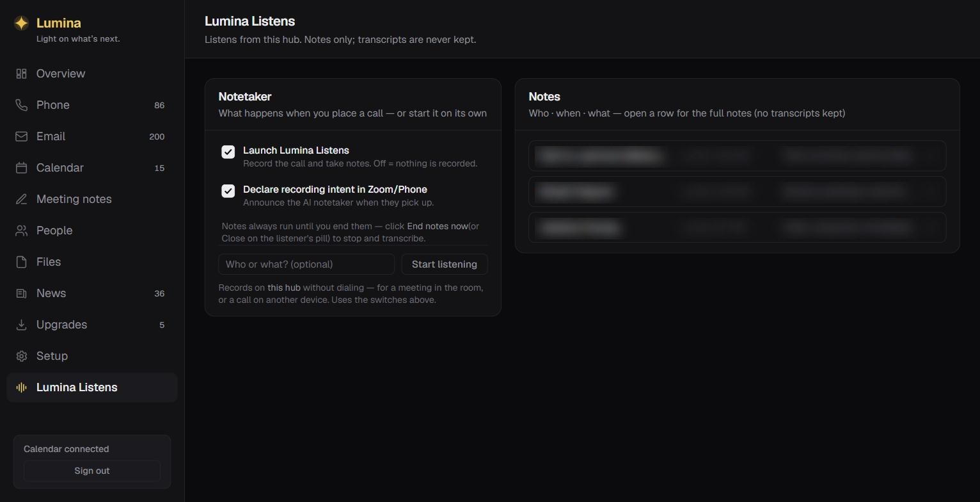Viewport: 980px width, 502px height.
Task: Open Meeting notes section
Action: pyautogui.click(x=92, y=199)
